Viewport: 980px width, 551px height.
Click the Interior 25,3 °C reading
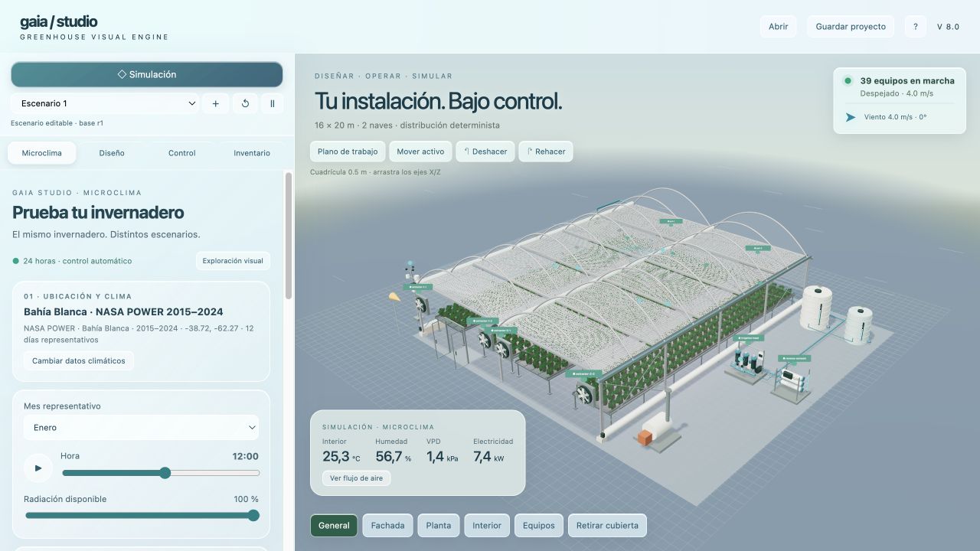tap(341, 452)
